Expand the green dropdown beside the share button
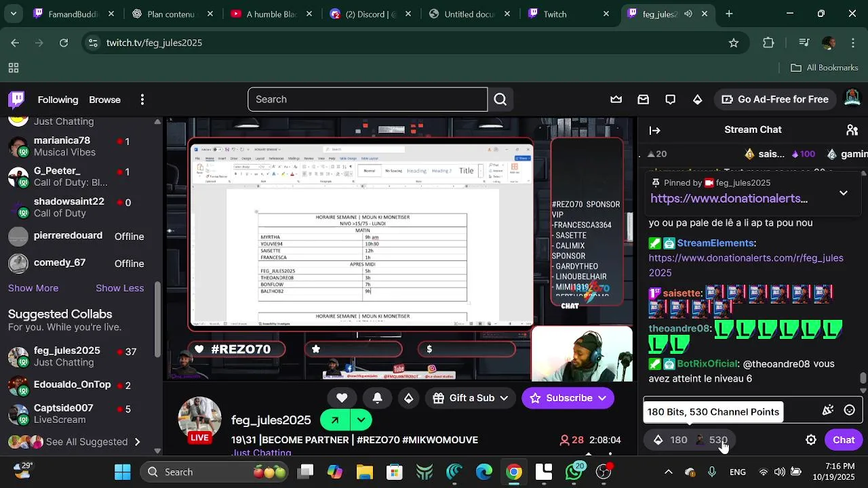This screenshot has height=488, width=868. coord(361,420)
